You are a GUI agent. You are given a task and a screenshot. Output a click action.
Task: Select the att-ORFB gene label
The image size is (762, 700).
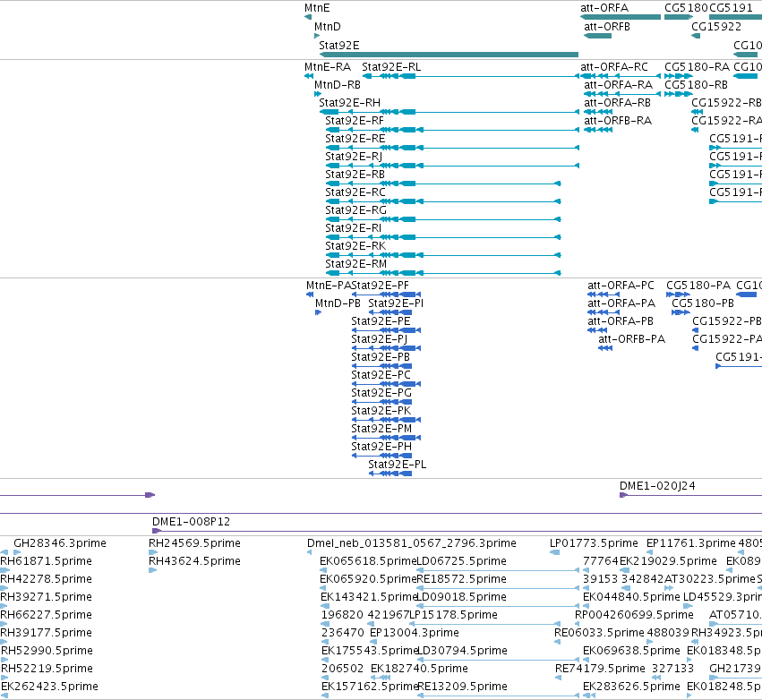coord(607,26)
